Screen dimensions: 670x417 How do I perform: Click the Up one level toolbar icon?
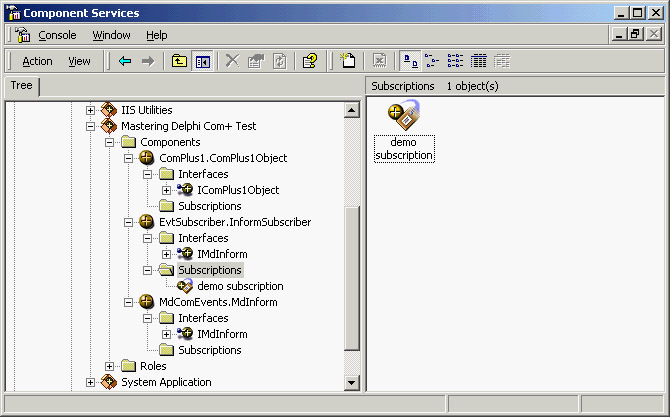coord(179,61)
